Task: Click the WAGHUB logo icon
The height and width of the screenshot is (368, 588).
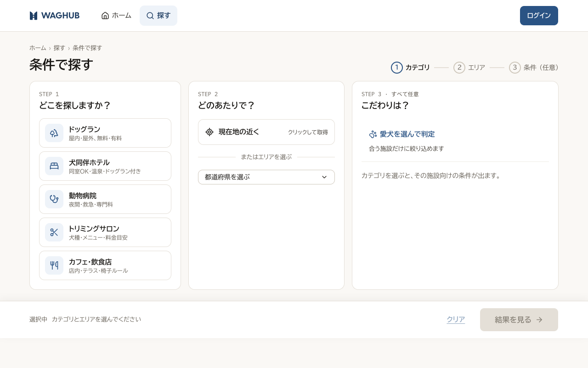Action: [x=34, y=16]
